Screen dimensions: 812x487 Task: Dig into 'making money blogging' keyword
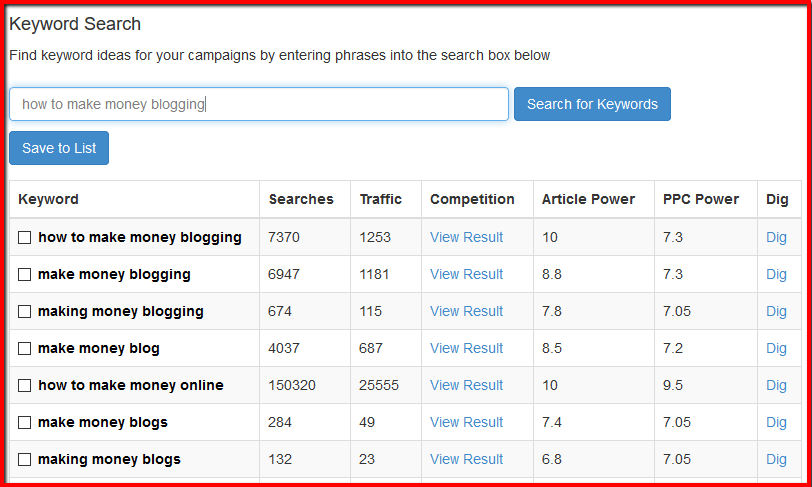coord(776,311)
